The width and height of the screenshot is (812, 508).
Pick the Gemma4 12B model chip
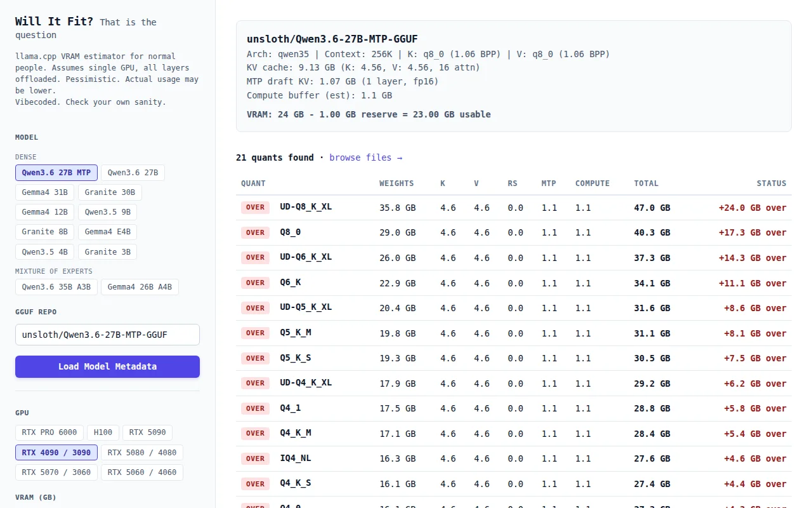pos(45,212)
